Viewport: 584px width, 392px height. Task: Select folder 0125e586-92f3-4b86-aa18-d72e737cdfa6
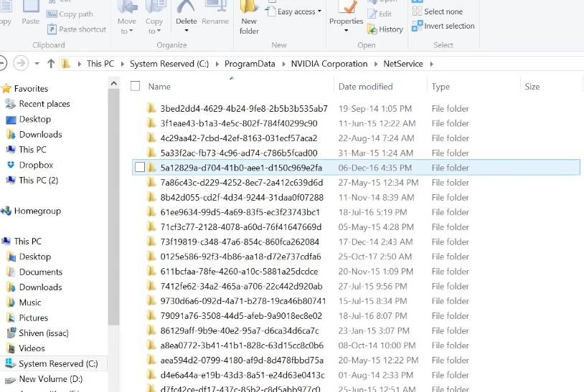click(240, 257)
